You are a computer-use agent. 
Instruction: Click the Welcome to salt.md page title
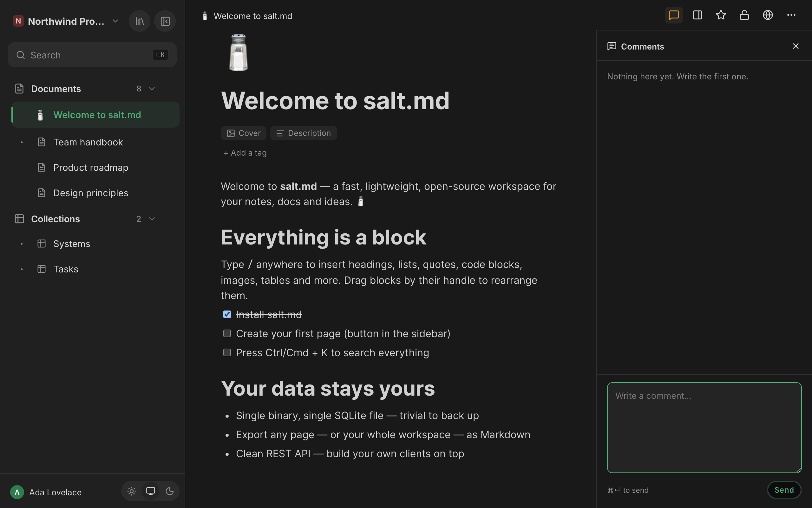click(x=335, y=100)
